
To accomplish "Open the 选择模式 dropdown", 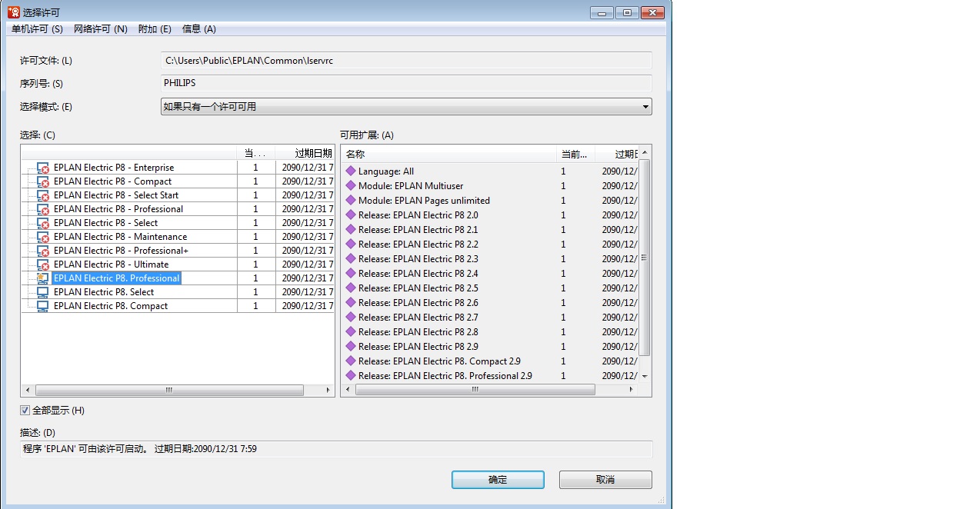I will [406, 107].
